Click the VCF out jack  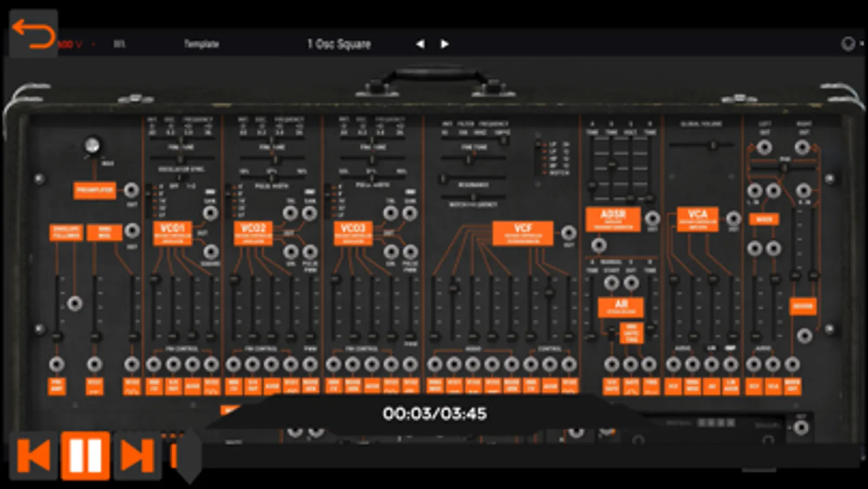tap(568, 233)
